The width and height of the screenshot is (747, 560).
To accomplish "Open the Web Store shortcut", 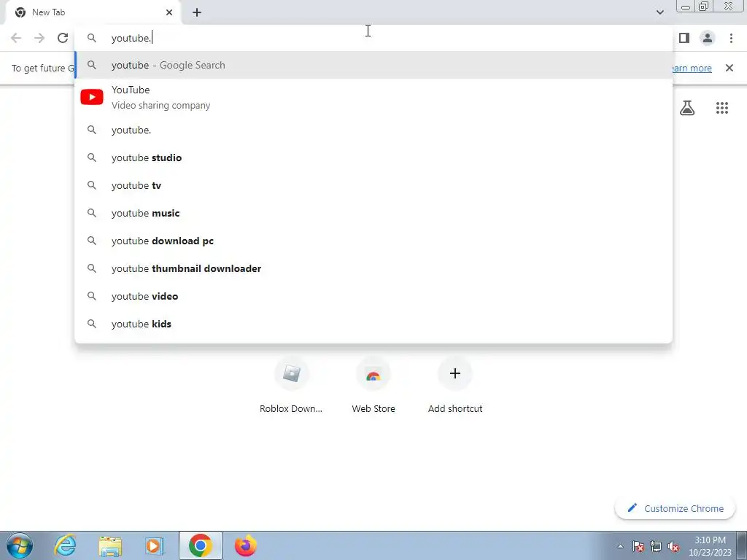I will click(x=373, y=386).
